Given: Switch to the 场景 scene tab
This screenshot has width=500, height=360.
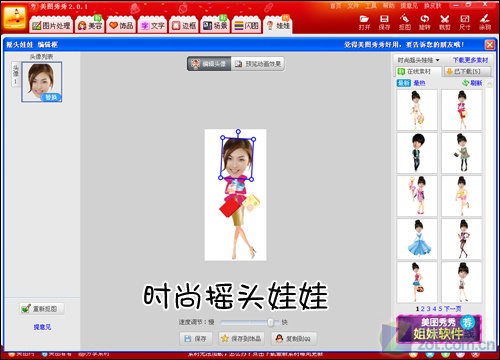Looking at the screenshot, I should [x=215, y=25].
